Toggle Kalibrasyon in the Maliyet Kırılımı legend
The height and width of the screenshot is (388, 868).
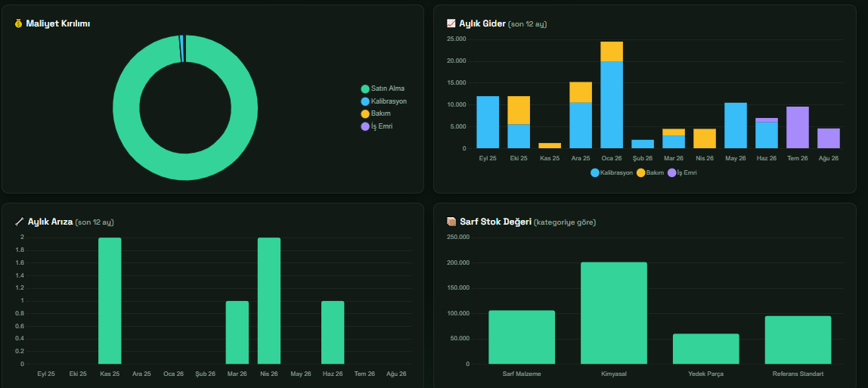[x=383, y=101]
